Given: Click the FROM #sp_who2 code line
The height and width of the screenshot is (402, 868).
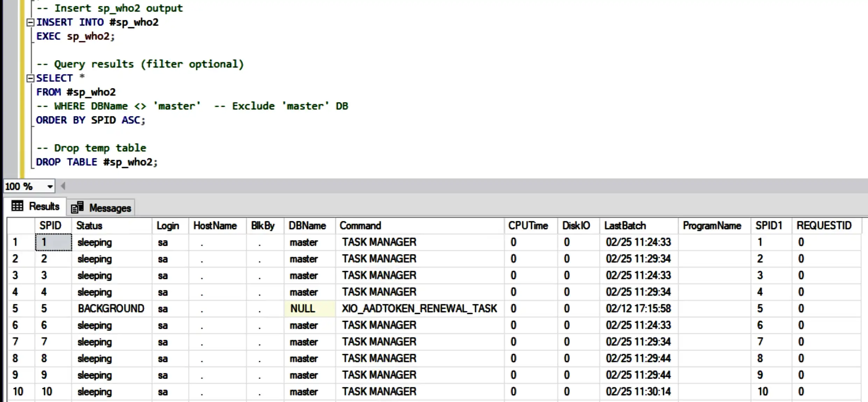Looking at the screenshot, I should tap(76, 92).
